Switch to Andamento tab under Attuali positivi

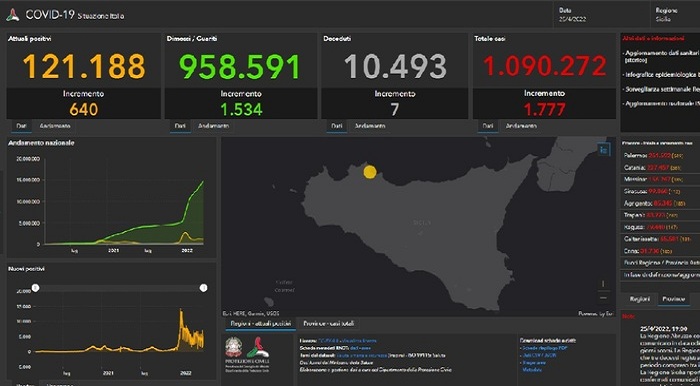[55, 126]
